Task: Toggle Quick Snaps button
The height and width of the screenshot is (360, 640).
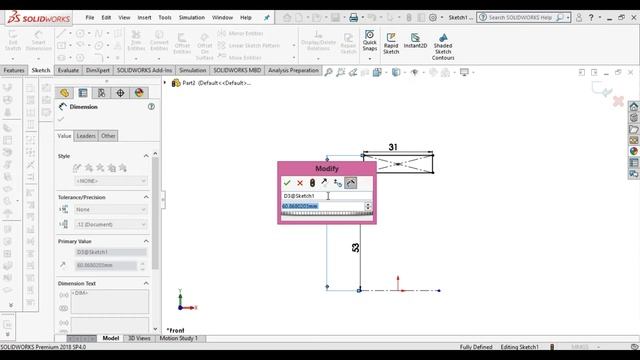Action: 369,41
